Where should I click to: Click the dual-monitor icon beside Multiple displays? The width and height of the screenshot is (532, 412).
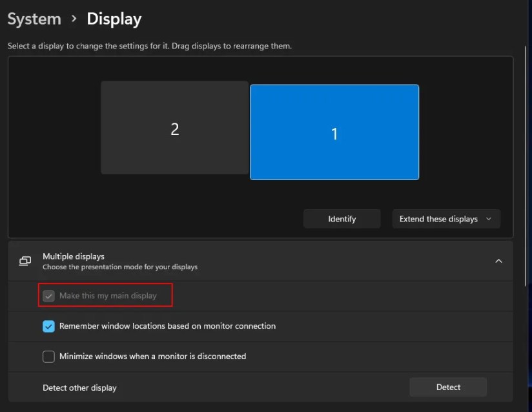click(x=25, y=261)
